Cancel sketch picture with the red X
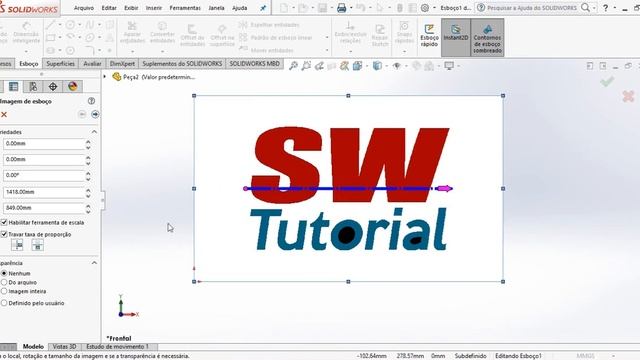 tap(4, 115)
